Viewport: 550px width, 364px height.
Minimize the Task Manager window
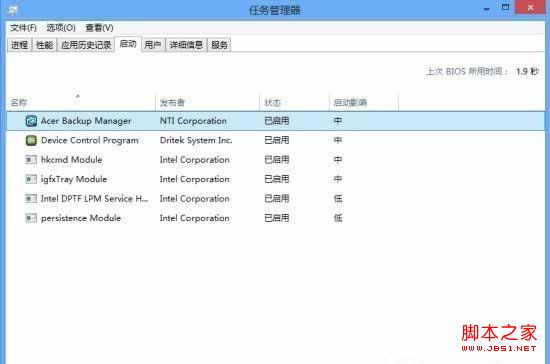click(487, 8)
